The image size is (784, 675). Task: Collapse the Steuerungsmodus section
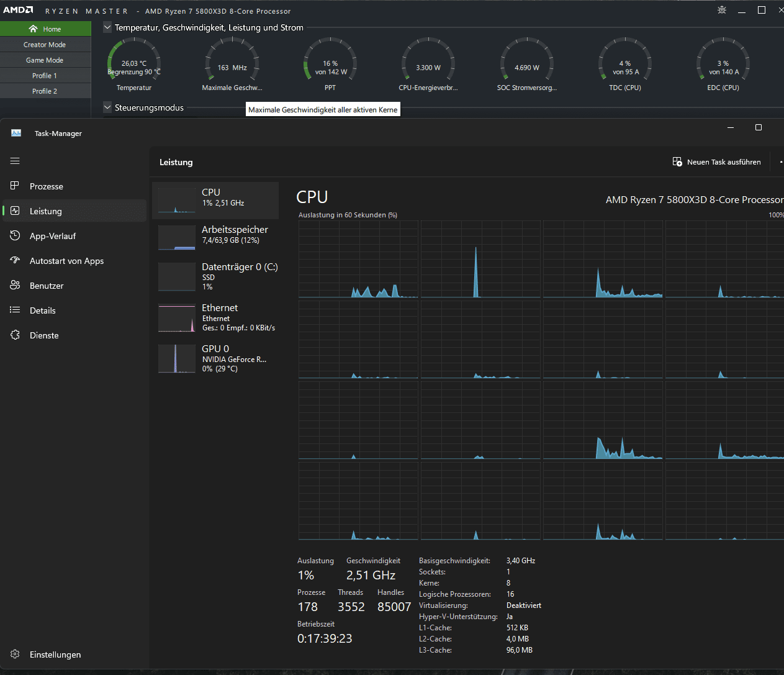107,107
